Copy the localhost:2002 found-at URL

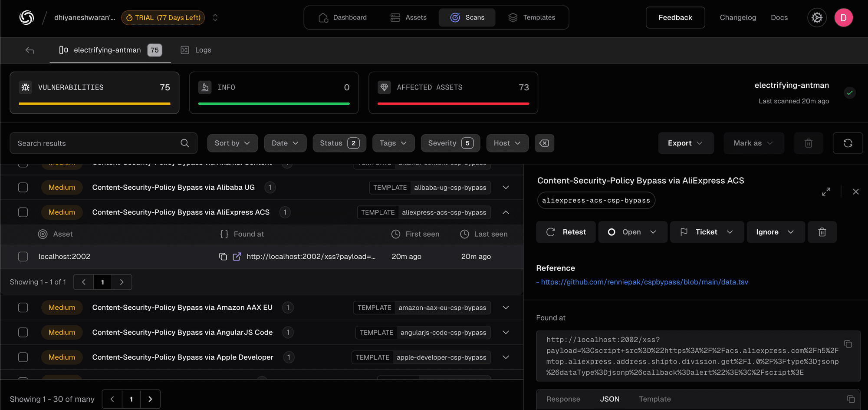pos(223,257)
